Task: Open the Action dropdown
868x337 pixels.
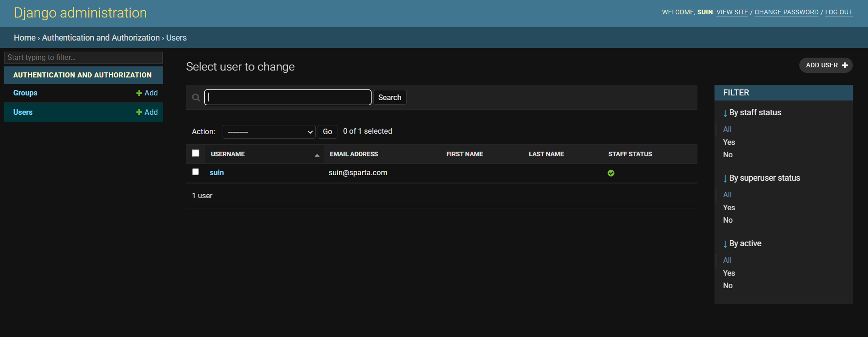Action: [x=269, y=132]
